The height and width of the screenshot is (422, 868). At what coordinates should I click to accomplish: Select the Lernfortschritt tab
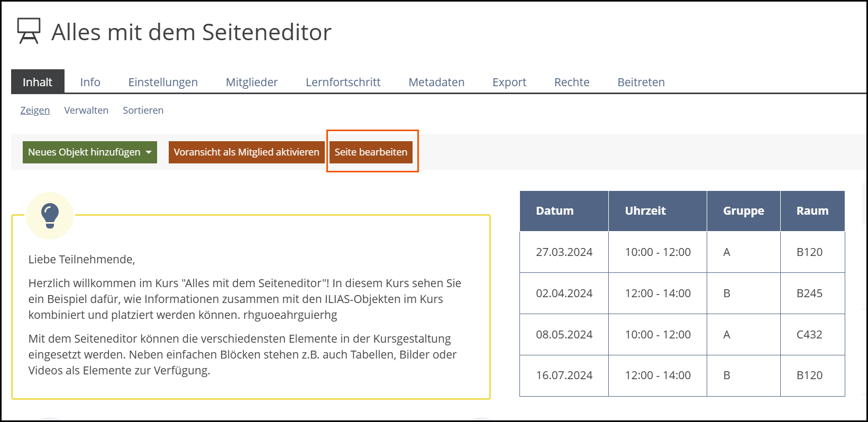coord(343,82)
